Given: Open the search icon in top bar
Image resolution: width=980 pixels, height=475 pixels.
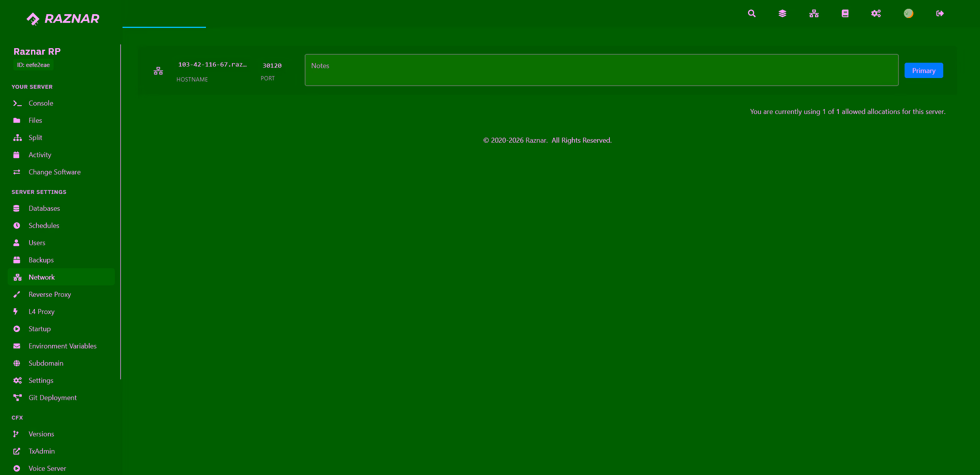Looking at the screenshot, I should [751, 13].
